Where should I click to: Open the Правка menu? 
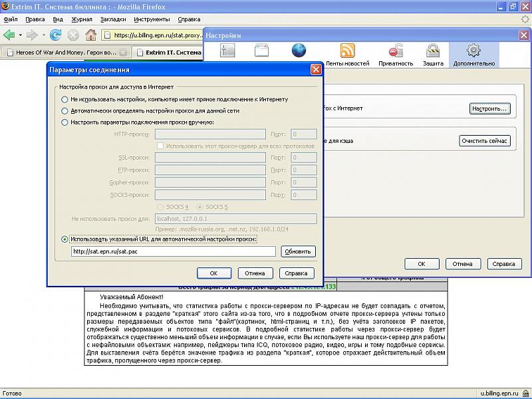(x=35, y=19)
